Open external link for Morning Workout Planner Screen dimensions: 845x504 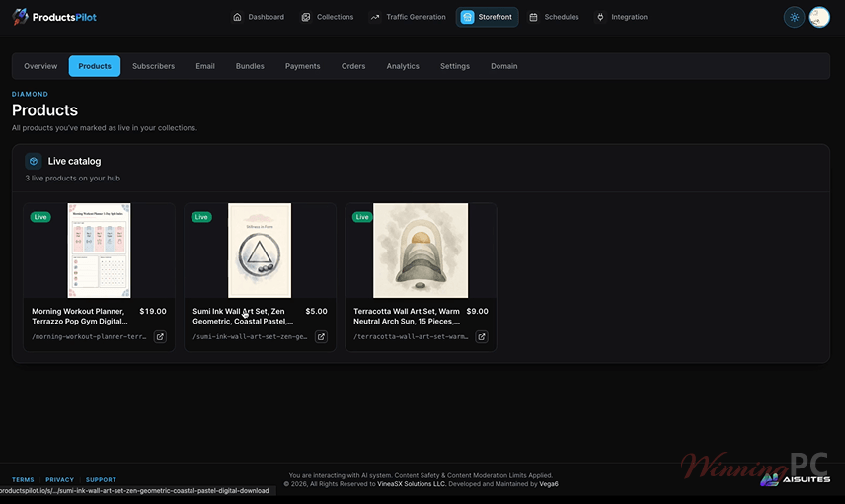tap(160, 336)
